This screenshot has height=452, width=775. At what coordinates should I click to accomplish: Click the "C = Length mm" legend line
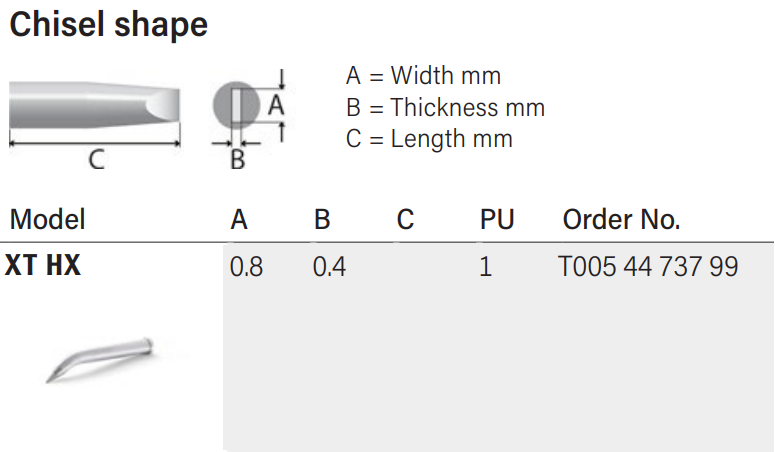429,139
